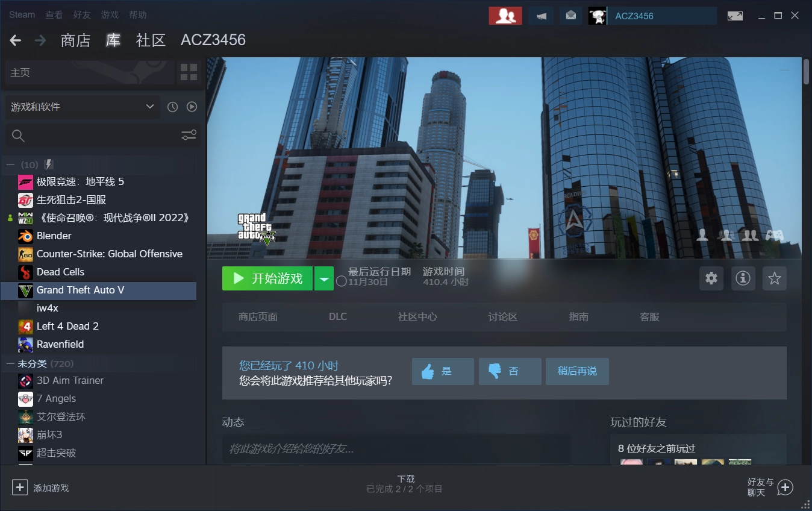Open the gear settings icon for the game
Viewport: 812px width, 511px height.
tap(711, 278)
